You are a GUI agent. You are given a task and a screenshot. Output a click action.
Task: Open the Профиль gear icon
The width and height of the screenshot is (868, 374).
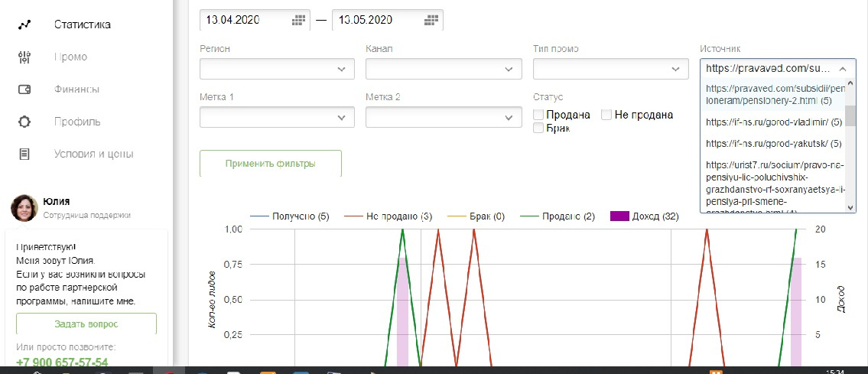pos(24,122)
